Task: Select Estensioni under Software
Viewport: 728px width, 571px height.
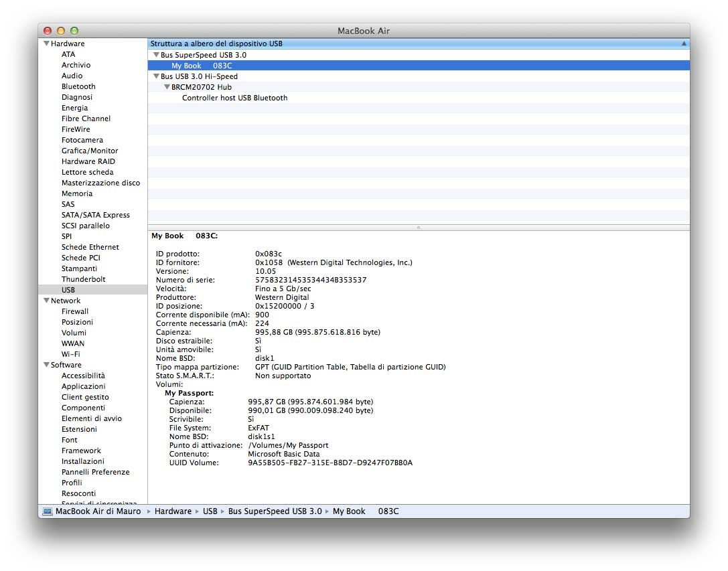Action: click(79, 429)
